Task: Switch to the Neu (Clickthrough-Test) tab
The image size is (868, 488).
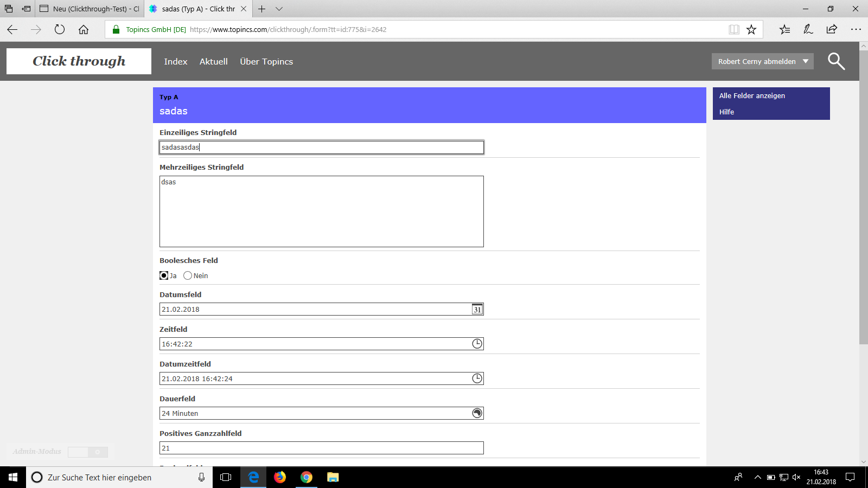Action: pyautogui.click(x=90, y=9)
